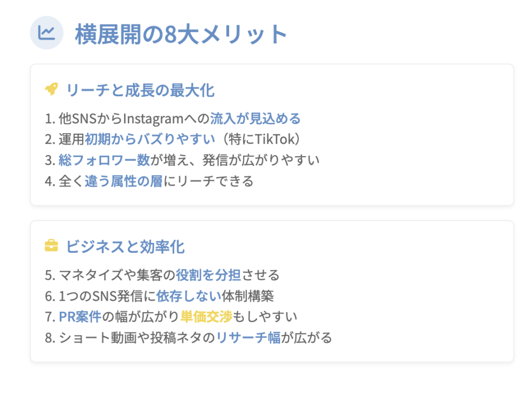Click the line chart icon beside the title

coord(46,33)
